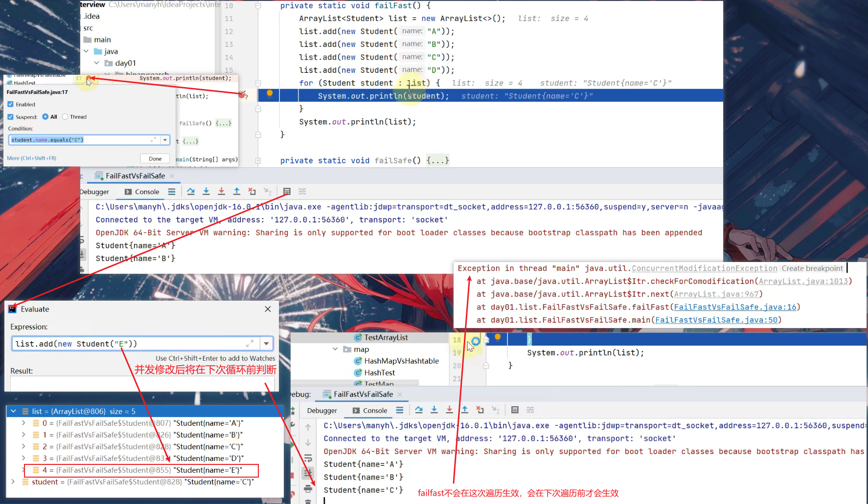Click the down arrow in the lower console gutter

pos(308,443)
